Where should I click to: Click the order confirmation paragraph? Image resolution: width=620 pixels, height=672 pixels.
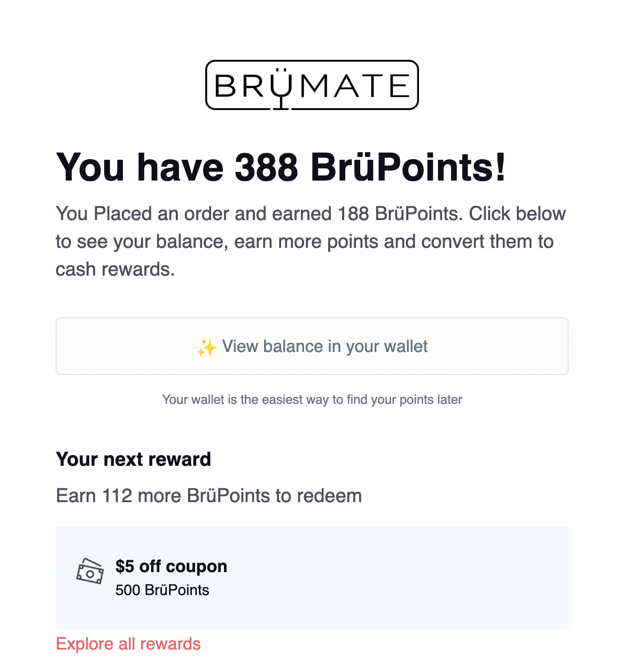point(310,241)
